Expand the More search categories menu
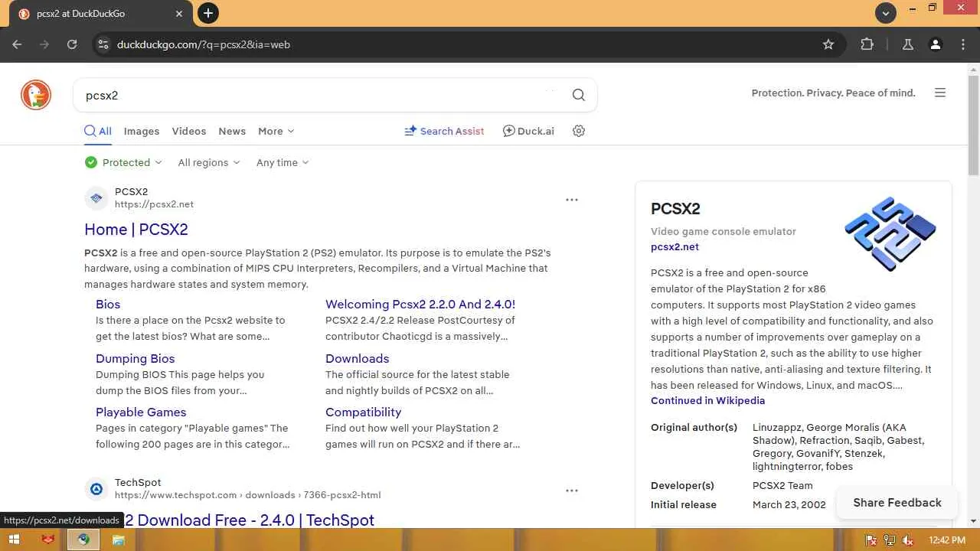 tap(276, 131)
